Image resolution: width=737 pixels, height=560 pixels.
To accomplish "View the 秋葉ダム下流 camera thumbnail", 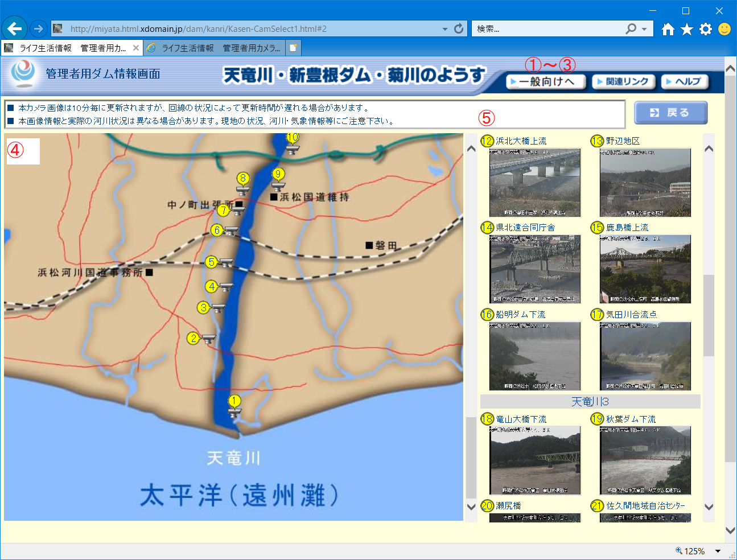I will (645, 460).
